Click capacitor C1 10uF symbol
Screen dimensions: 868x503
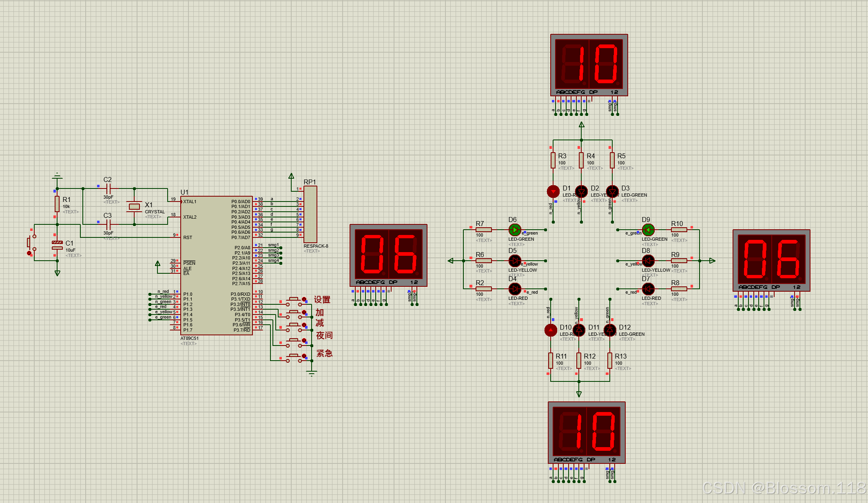[57, 245]
